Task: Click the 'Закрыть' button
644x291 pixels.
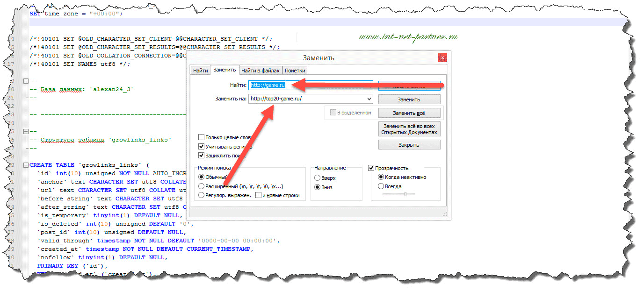Action: coord(409,145)
